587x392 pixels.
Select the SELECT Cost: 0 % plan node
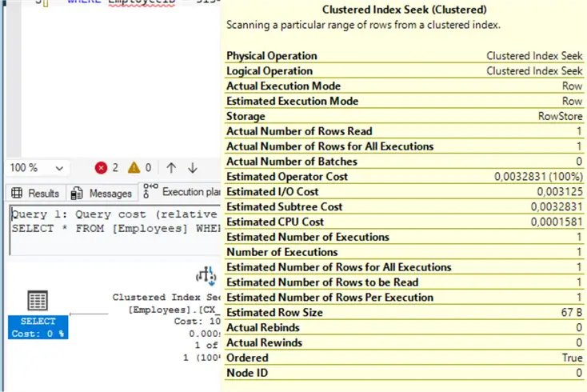tap(38, 327)
